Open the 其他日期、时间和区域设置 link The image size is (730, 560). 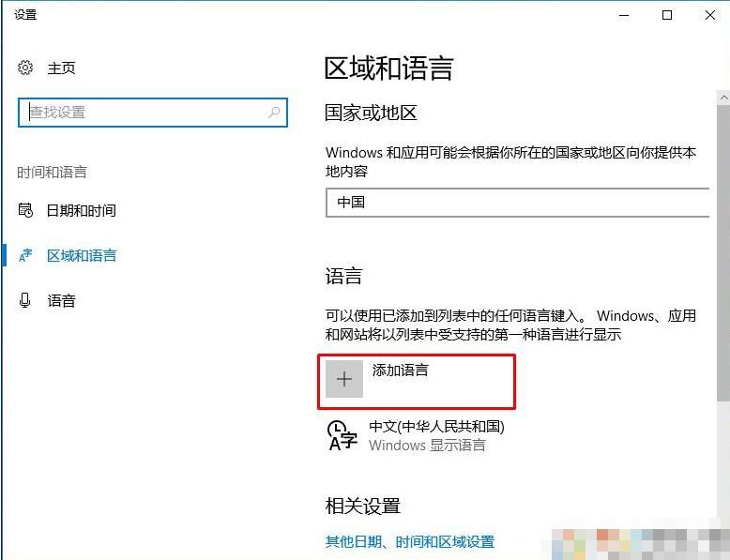pos(409,541)
